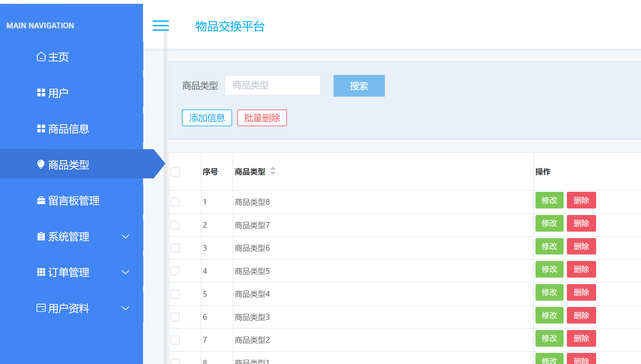Screen dimensions: 641x364
Task: Click 删除 for 商品类型3
Action: pyautogui.click(x=582, y=315)
